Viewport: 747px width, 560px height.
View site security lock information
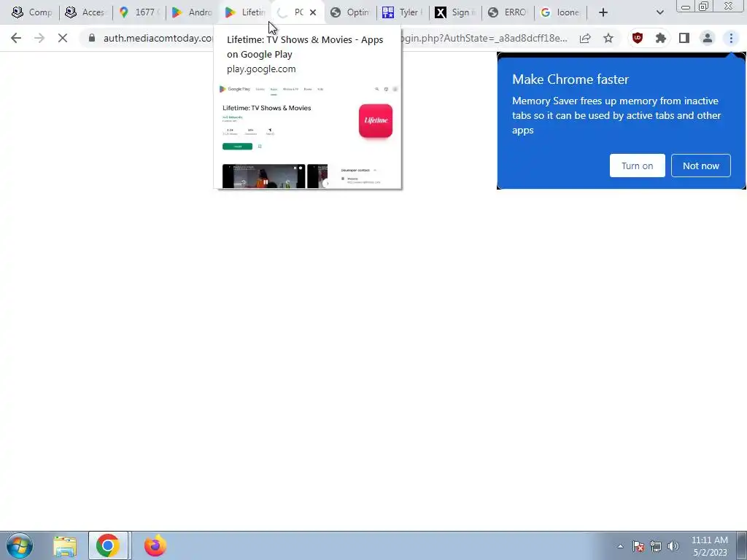[92, 38]
